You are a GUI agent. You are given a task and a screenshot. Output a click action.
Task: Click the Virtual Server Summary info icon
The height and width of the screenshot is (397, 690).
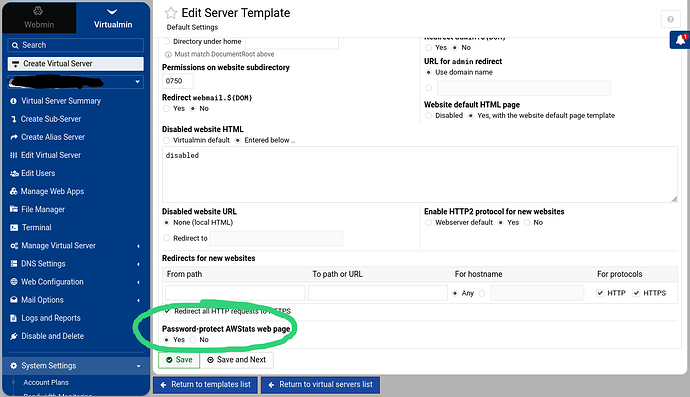point(13,101)
